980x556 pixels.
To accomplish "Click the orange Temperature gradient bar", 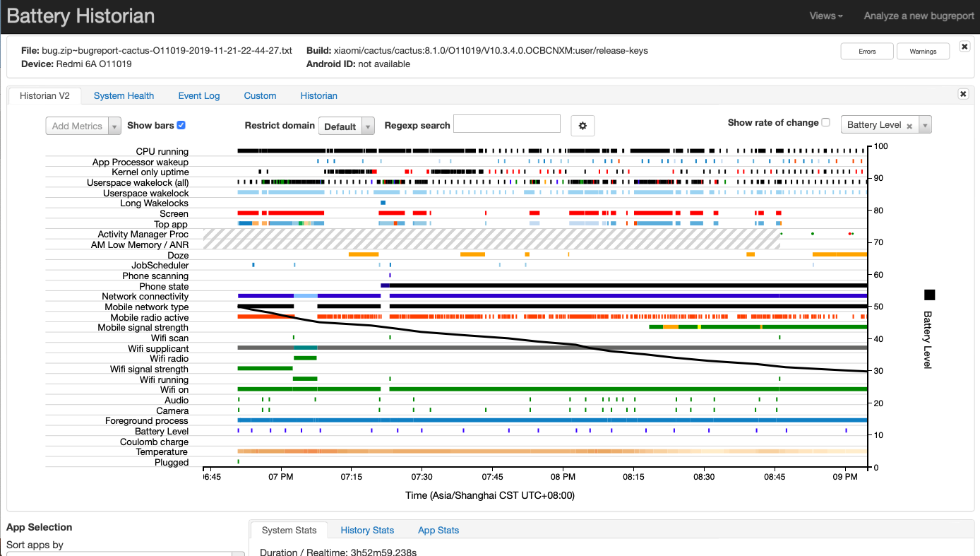I will coord(552,451).
